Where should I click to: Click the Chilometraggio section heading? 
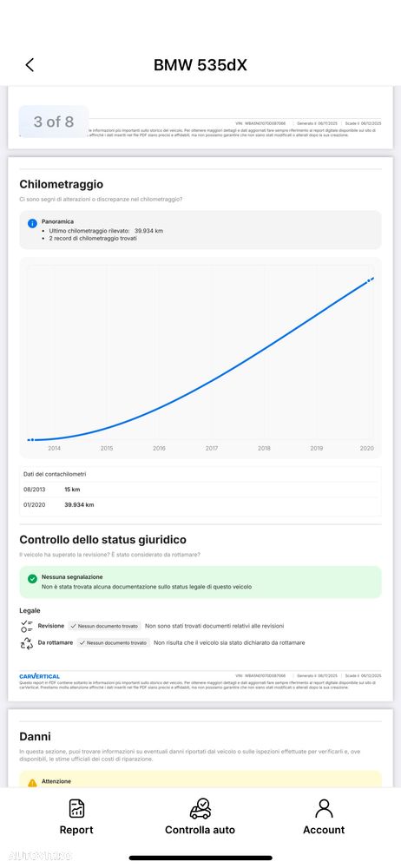click(61, 185)
